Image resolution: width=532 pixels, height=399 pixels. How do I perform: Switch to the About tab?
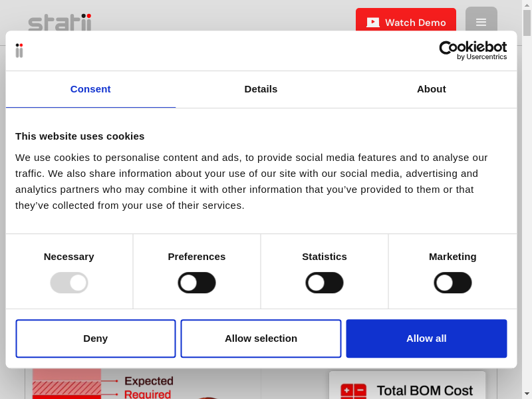[431, 89]
